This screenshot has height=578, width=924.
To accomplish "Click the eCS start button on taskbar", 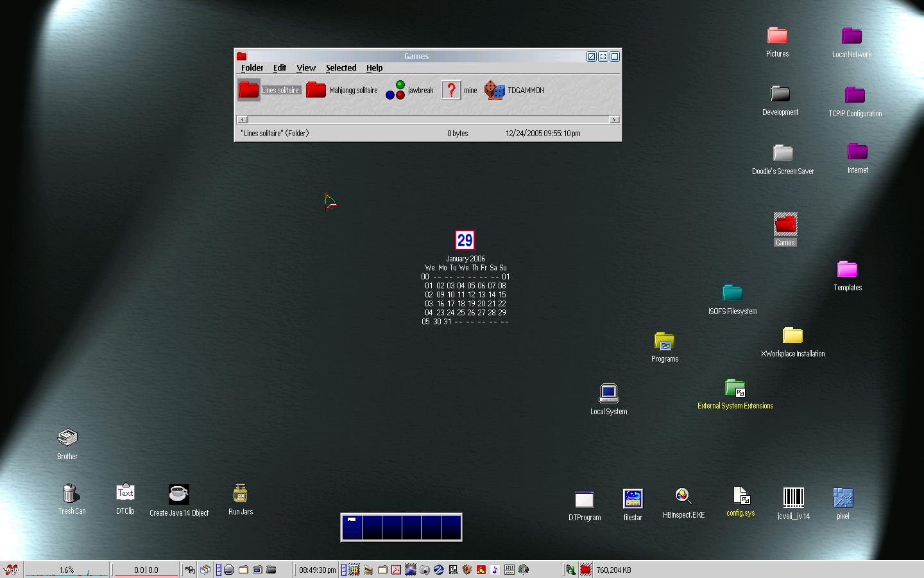I will [11, 570].
